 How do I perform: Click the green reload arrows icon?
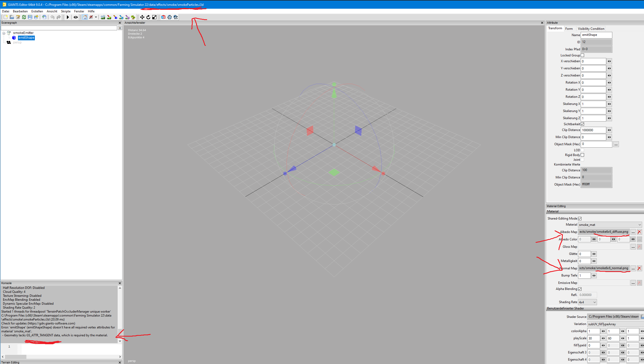pyautogui.click(x=24, y=17)
